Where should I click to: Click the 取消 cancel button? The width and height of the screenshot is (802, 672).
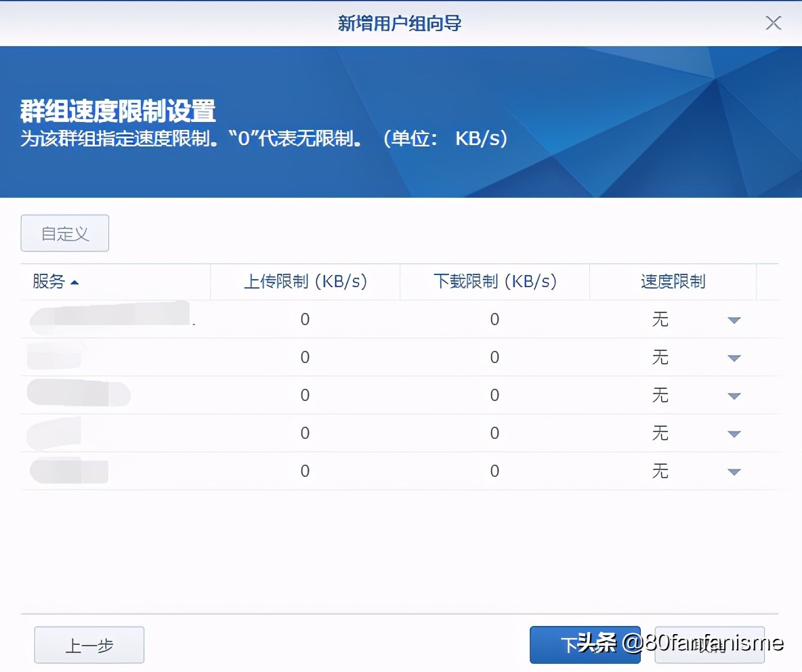pyautogui.click(x=708, y=645)
